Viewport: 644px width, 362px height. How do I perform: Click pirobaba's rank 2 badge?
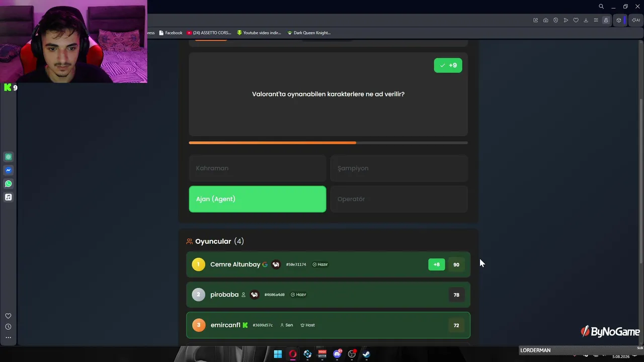coord(198,295)
